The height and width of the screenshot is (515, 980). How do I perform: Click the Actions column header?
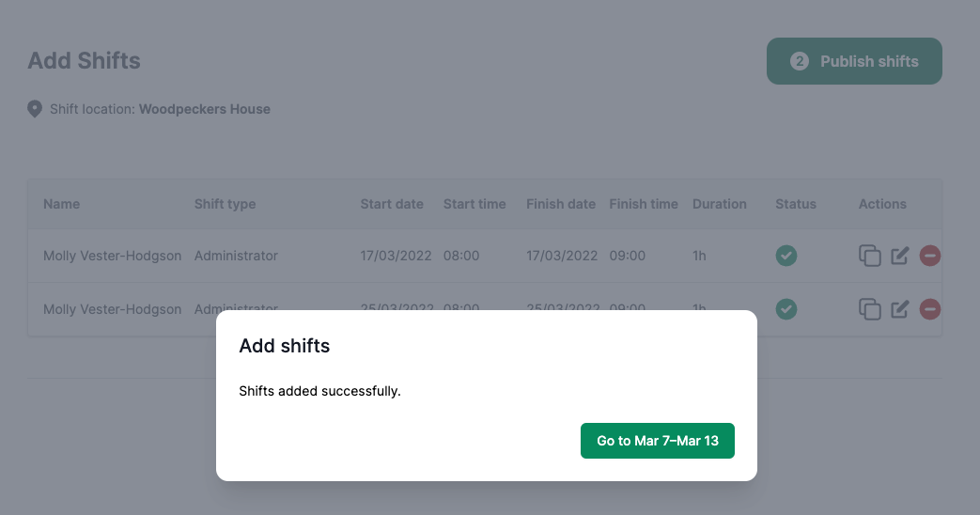[882, 204]
